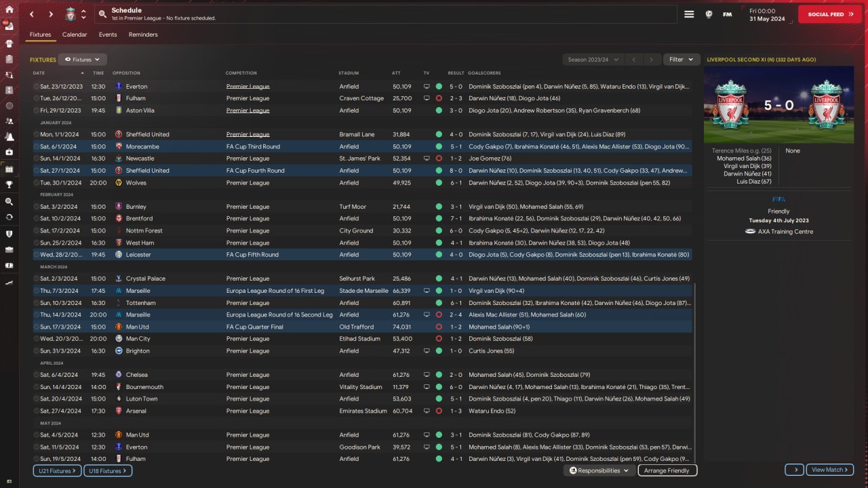Click the fixtures list vertical scrollbar
Screen dimensions: 868x488
pos(694,374)
